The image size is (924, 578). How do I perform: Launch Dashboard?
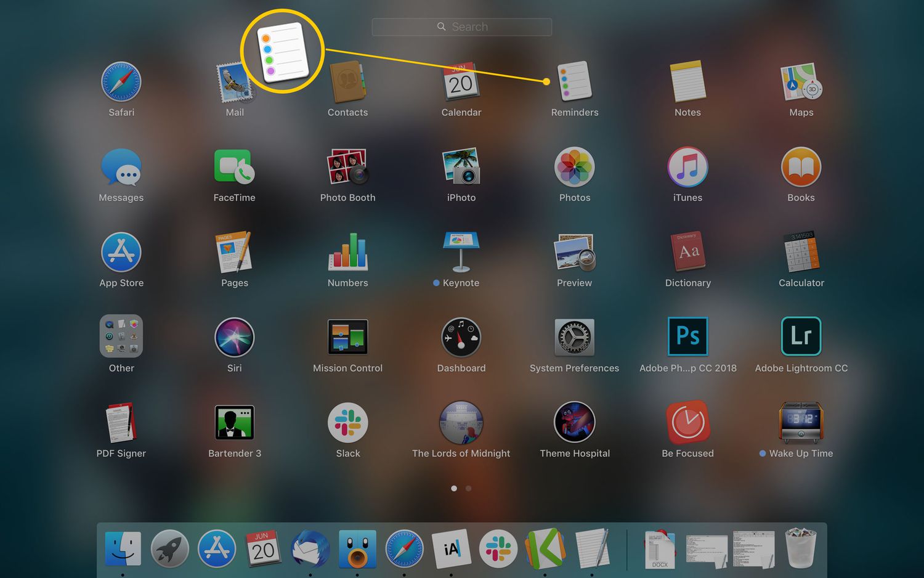tap(461, 338)
